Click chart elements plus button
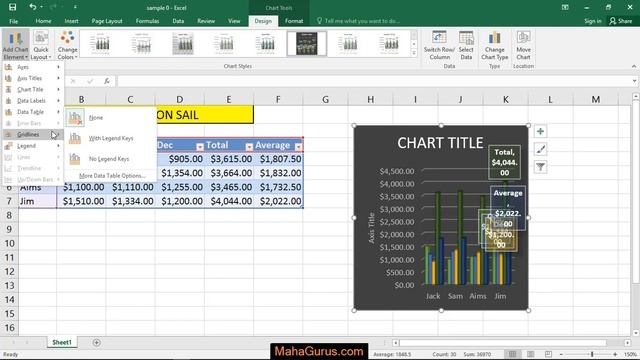640x360 pixels. (540, 131)
